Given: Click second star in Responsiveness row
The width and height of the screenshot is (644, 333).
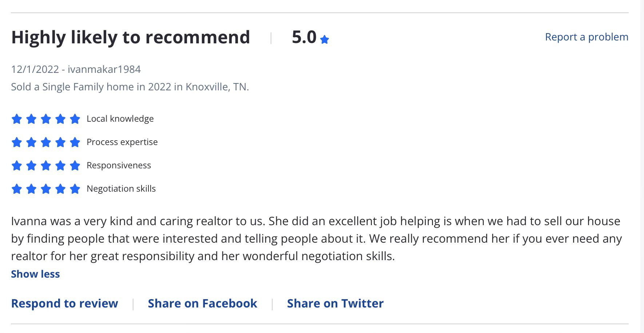Looking at the screenshot, I should [31, 165].
